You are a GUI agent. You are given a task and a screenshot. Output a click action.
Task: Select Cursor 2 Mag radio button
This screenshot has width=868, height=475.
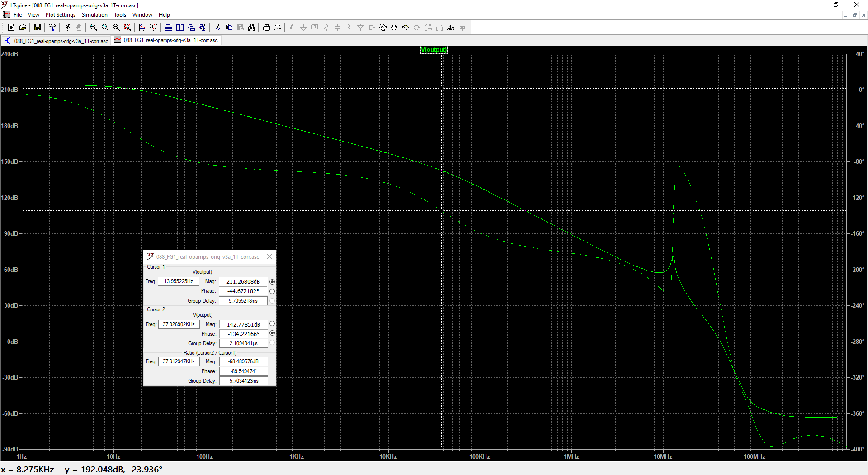click(x=272, y=324)
